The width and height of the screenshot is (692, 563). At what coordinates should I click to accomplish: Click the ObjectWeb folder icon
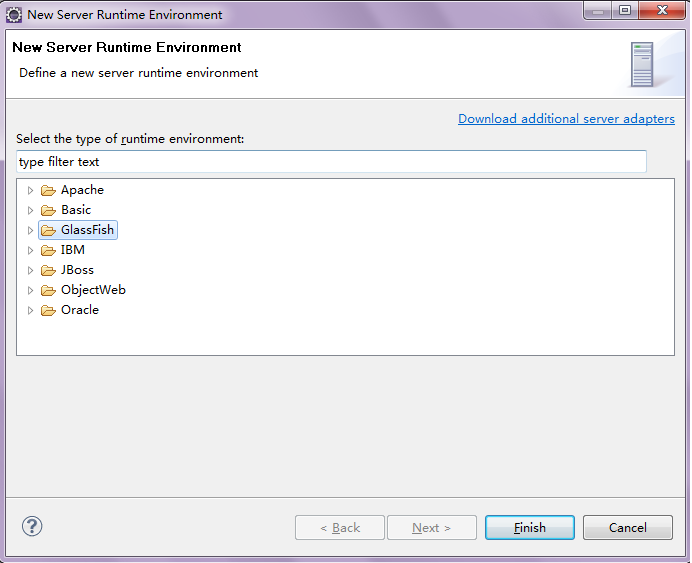pos(48,290)
